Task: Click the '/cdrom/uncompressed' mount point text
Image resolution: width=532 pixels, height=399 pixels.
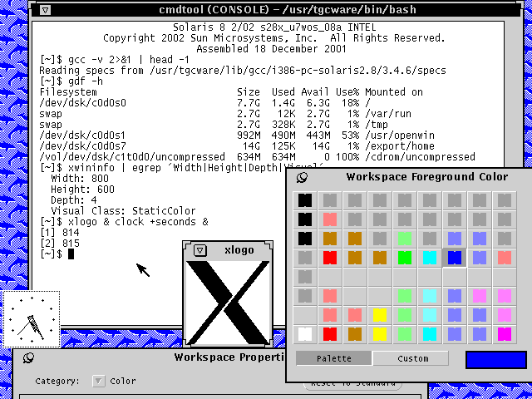Action: [420, 157]
